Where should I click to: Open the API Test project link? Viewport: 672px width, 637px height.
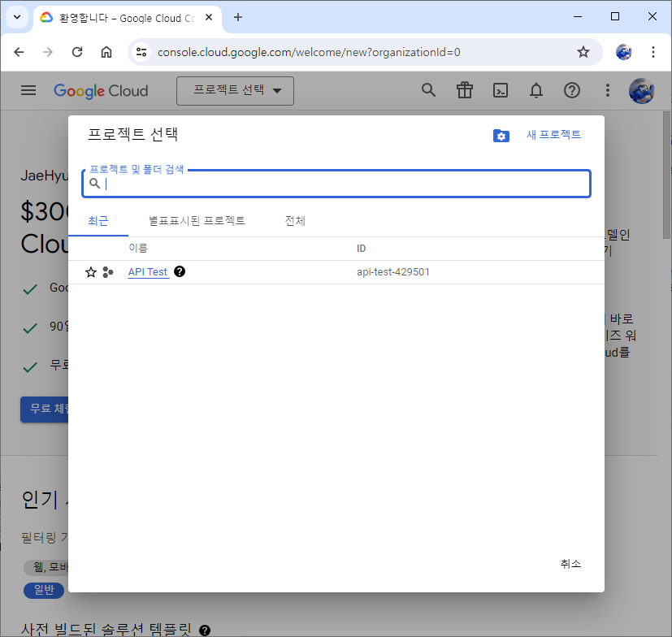pyautogui.click(x=148, y=272)
